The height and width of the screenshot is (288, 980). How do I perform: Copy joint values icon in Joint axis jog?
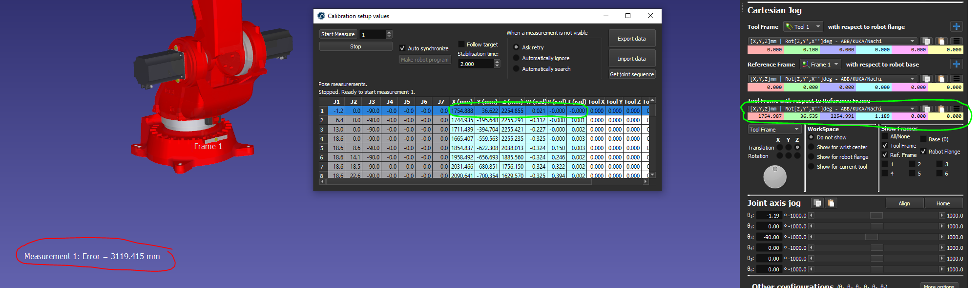point(817,203)
